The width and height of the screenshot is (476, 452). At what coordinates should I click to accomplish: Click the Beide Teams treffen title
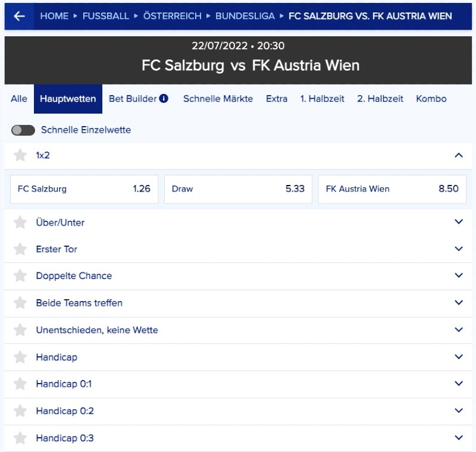[x=79, y=303]
